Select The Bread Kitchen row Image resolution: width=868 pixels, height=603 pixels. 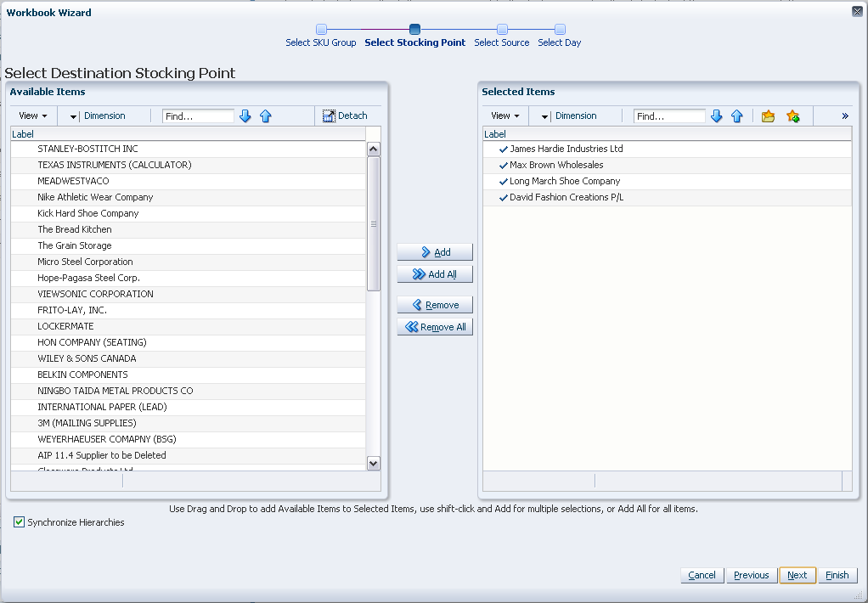click(189, 229)
